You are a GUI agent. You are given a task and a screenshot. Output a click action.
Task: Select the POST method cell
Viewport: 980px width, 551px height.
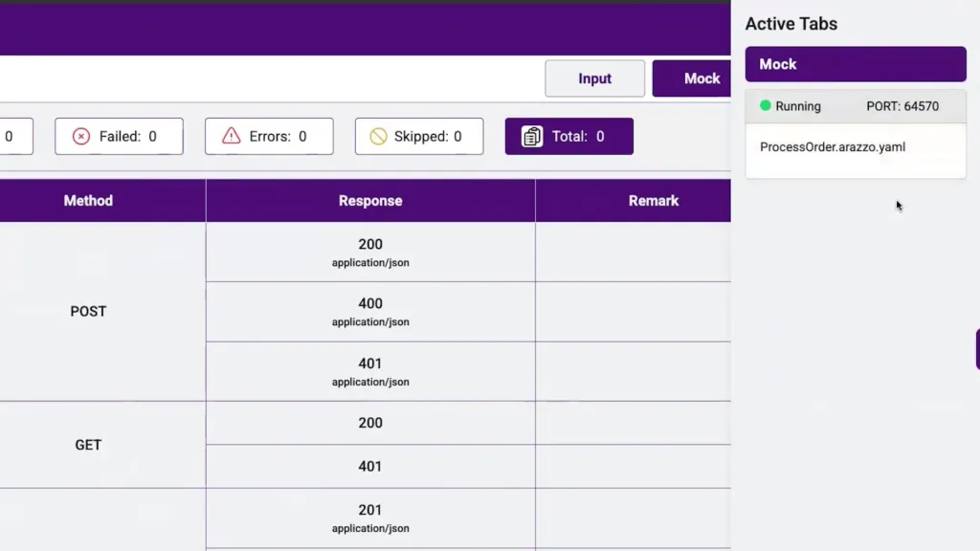(88, 312)
